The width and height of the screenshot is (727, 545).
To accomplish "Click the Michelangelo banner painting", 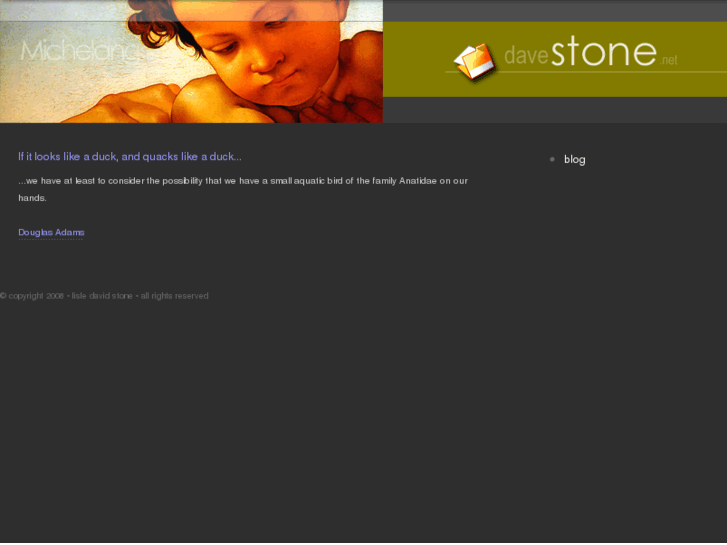I will [x=191, y=61].
